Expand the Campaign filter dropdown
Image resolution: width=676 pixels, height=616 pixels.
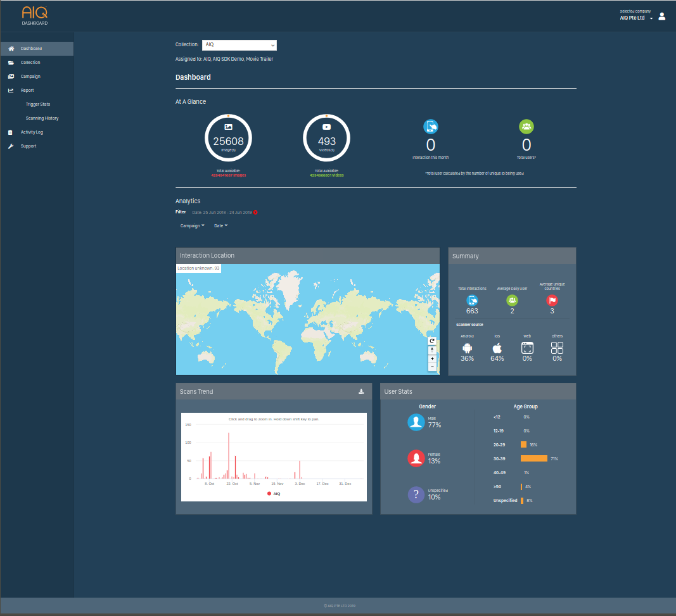(192, 225)
